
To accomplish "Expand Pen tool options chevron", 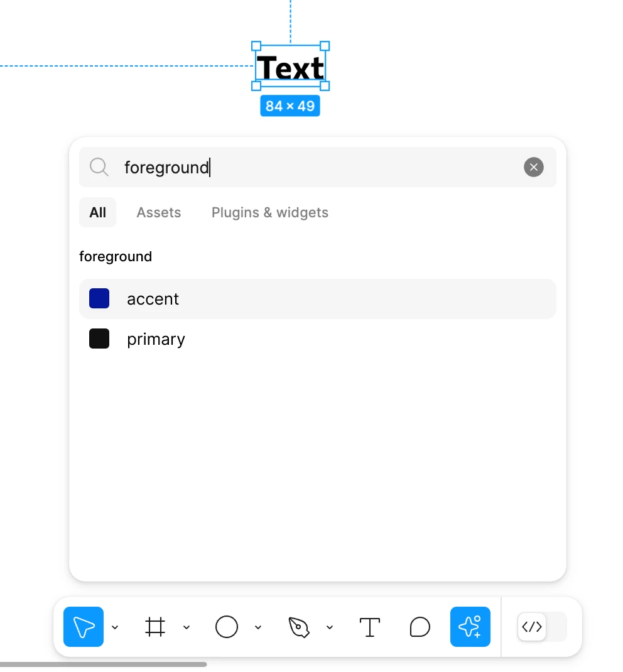I will pos(330,627).
